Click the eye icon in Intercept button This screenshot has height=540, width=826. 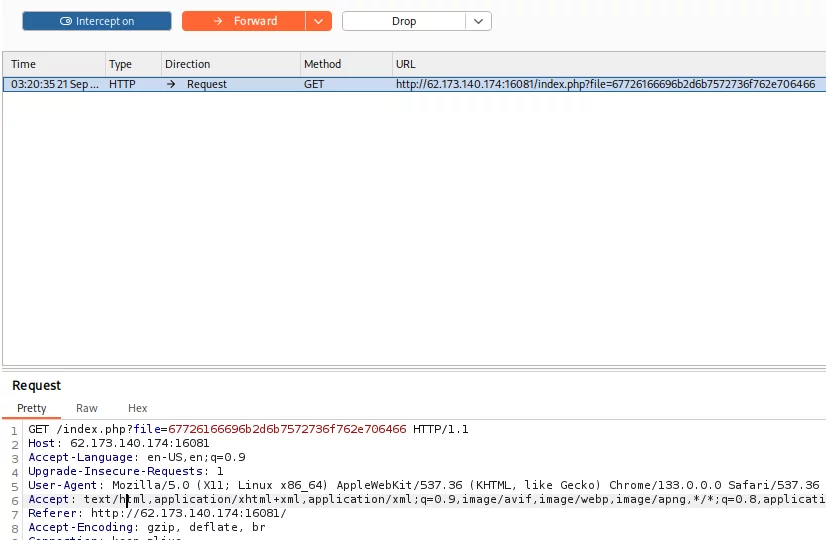[x=66, y=21]
